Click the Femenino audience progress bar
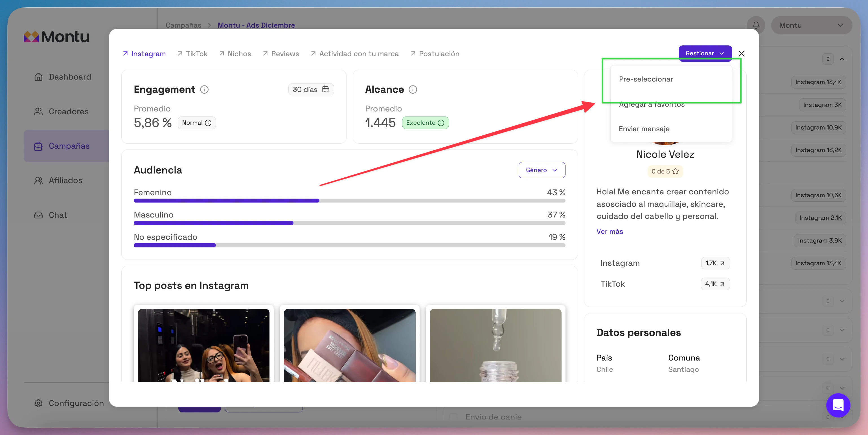Image resolution: width=868 pixels, height=435 pixels. click(349, 201)
